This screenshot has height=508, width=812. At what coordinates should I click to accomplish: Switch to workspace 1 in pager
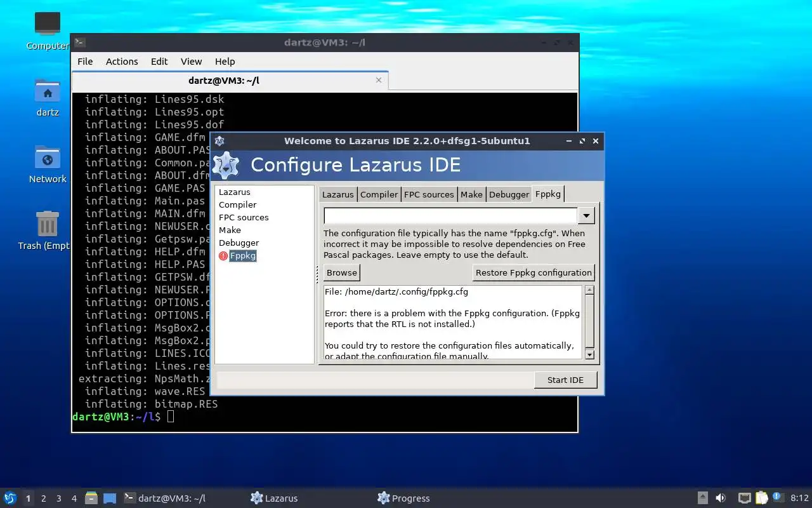click(x=28, y=498)
